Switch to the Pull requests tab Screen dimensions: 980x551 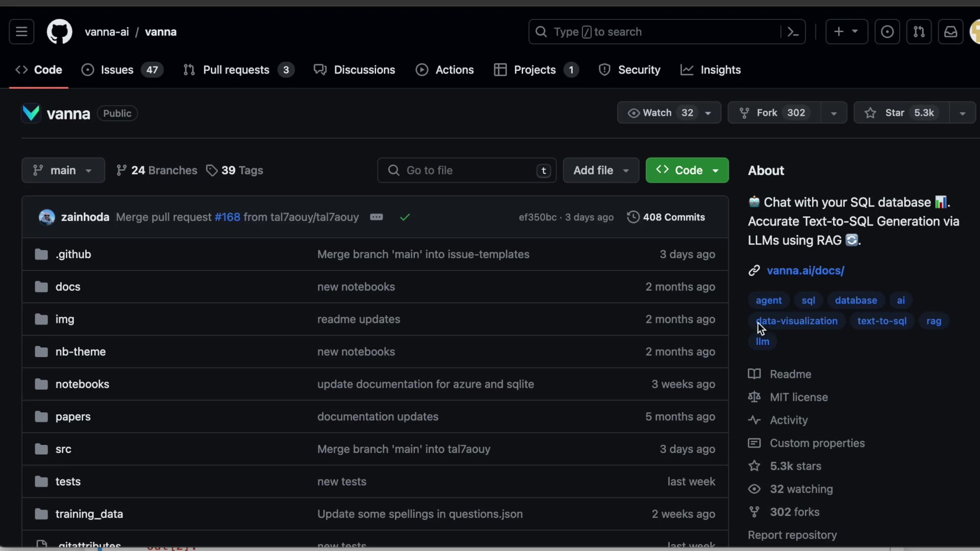click(x=238, y=70)
